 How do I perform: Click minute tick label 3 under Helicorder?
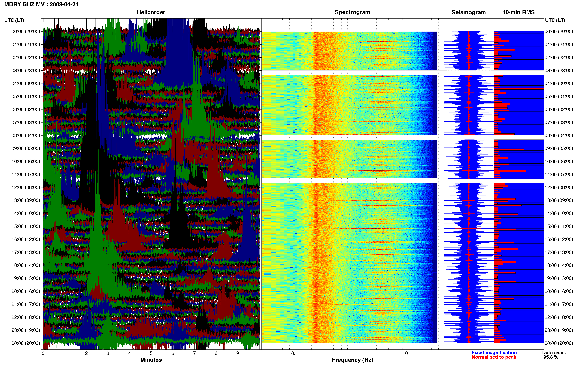click(108, 353)
